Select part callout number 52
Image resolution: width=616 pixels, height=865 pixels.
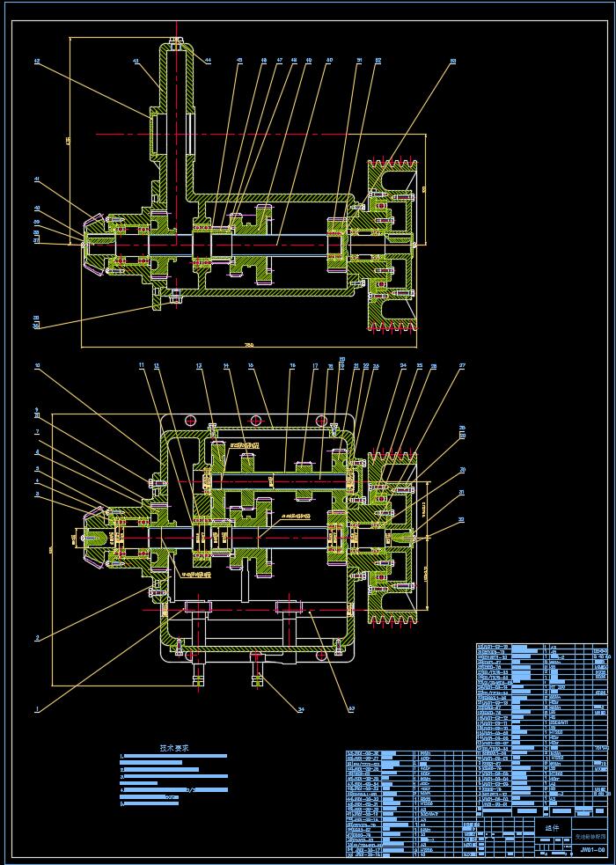(378, 60)
